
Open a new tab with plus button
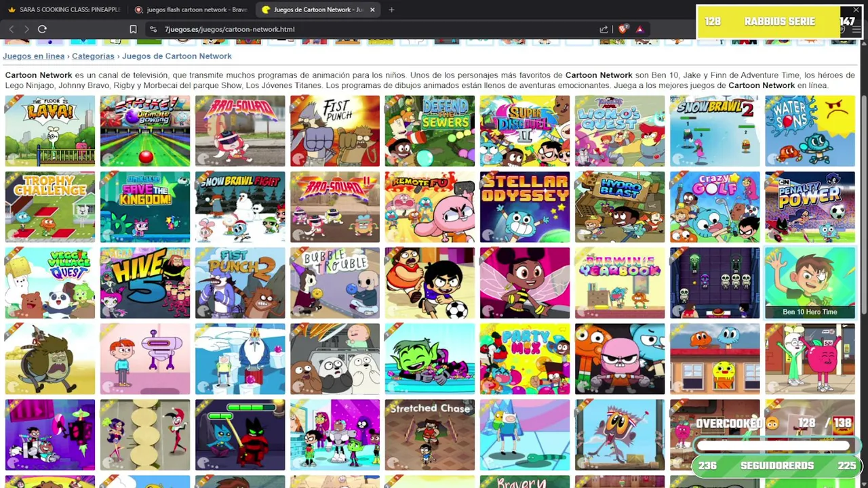[391, 9]
